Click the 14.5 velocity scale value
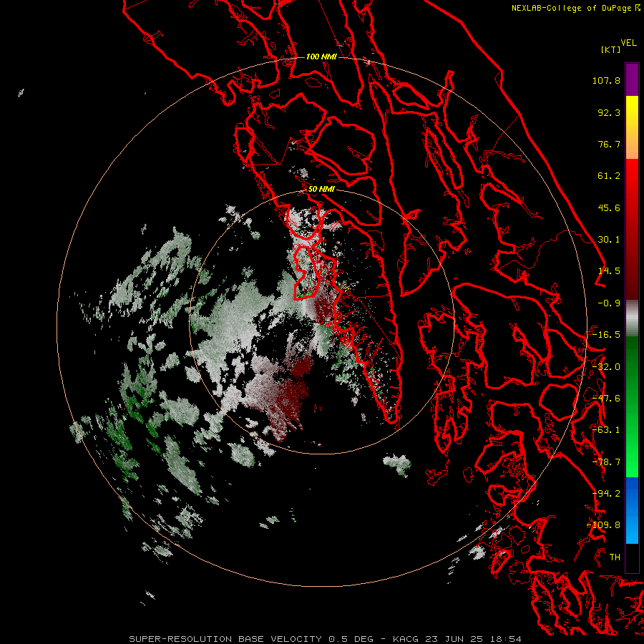644x644 pixels. pos(609,271)
